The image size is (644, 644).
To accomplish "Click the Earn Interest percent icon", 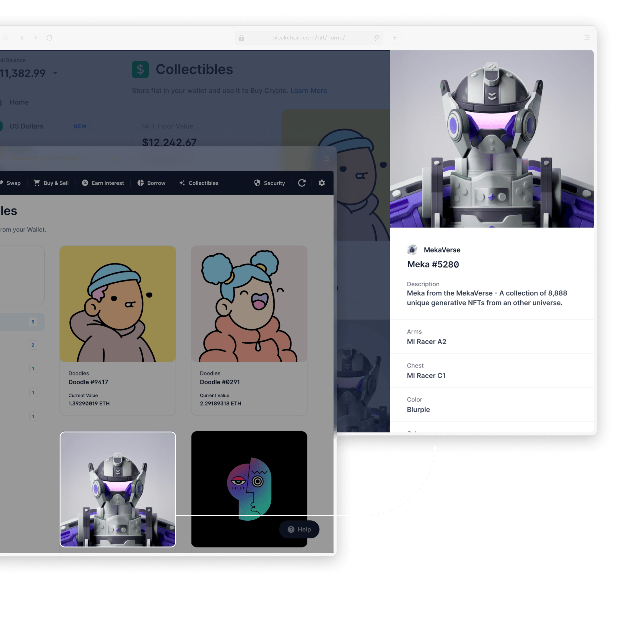I will coord(85,183).
